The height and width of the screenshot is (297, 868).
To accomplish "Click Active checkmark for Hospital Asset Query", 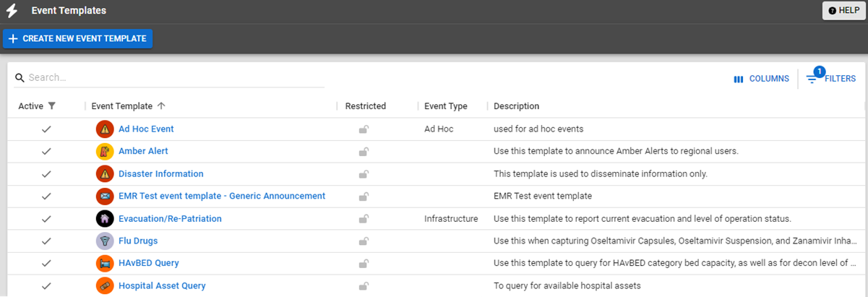I will (46, 286).
